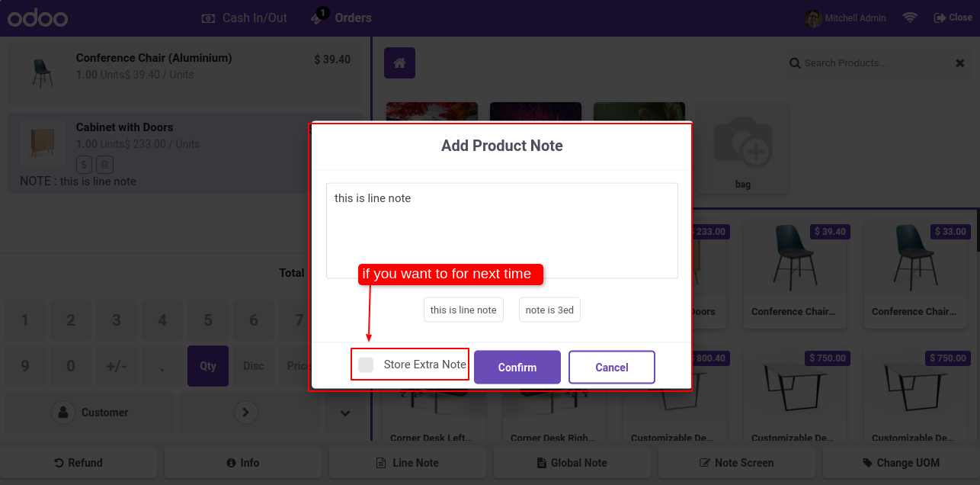
Task: Insert the 'note is 3ed' stored note
Action: (x=549, y=310)
